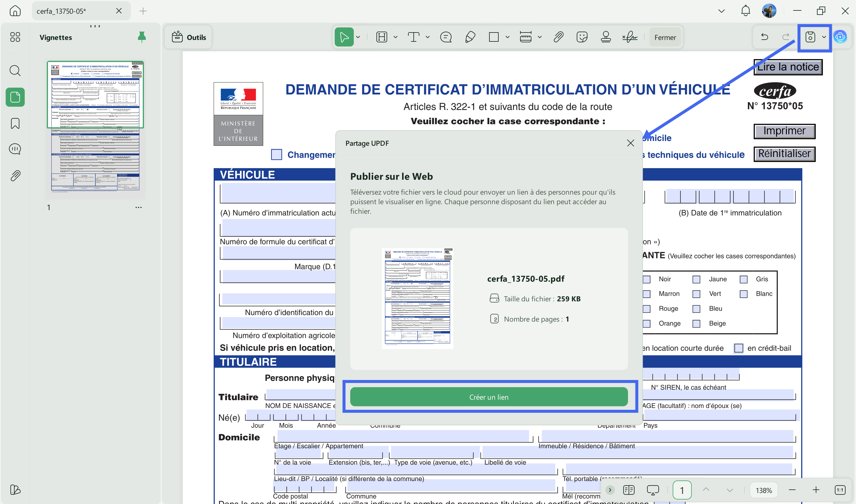This screenshot has height=504, width=856.
Task: Open the Outils menu
Action: tap(189, 37)
